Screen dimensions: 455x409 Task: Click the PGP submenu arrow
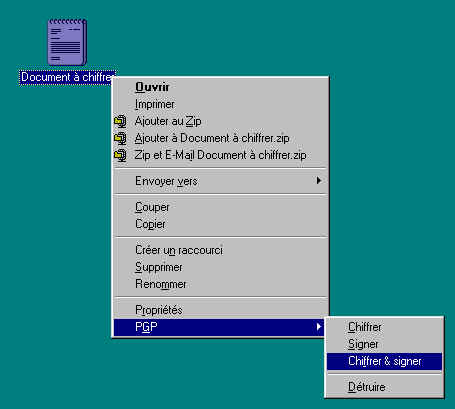point(319,327)
